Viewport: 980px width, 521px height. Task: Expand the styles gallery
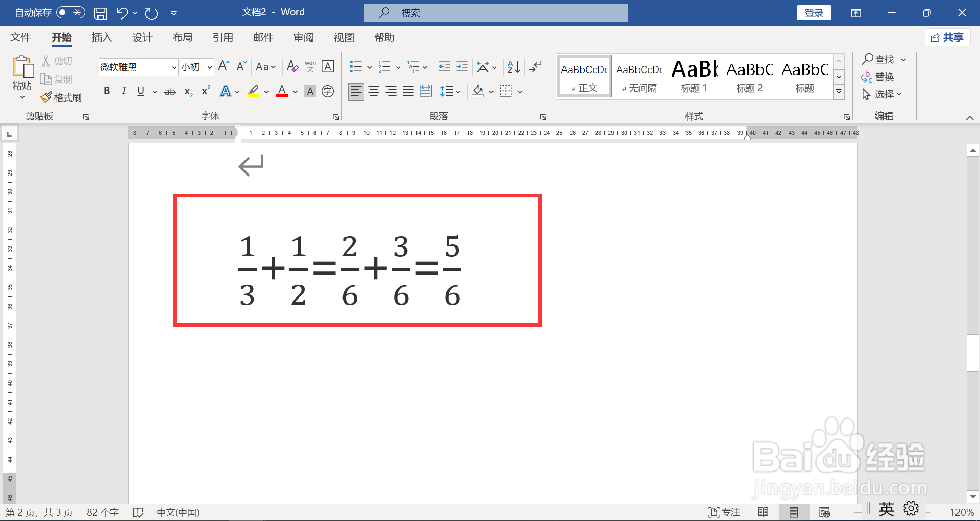(839, 91)
